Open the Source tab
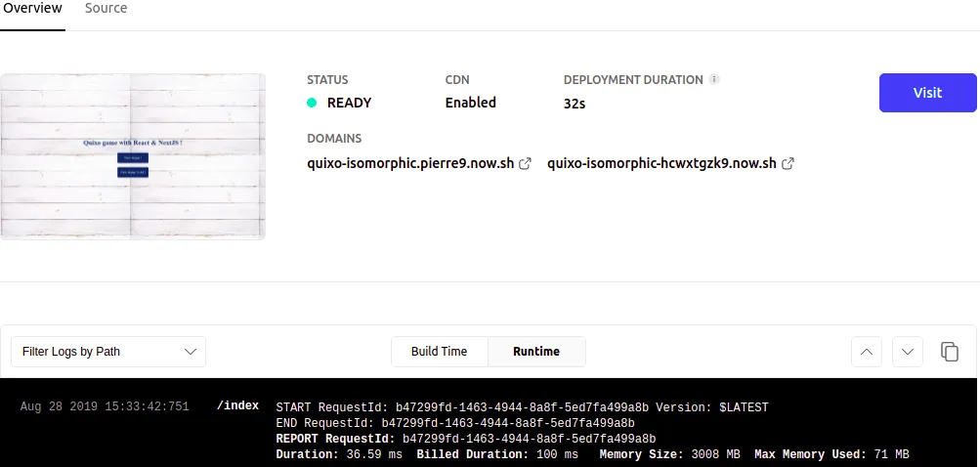980x467 pixels. click(x=106, y=9)
